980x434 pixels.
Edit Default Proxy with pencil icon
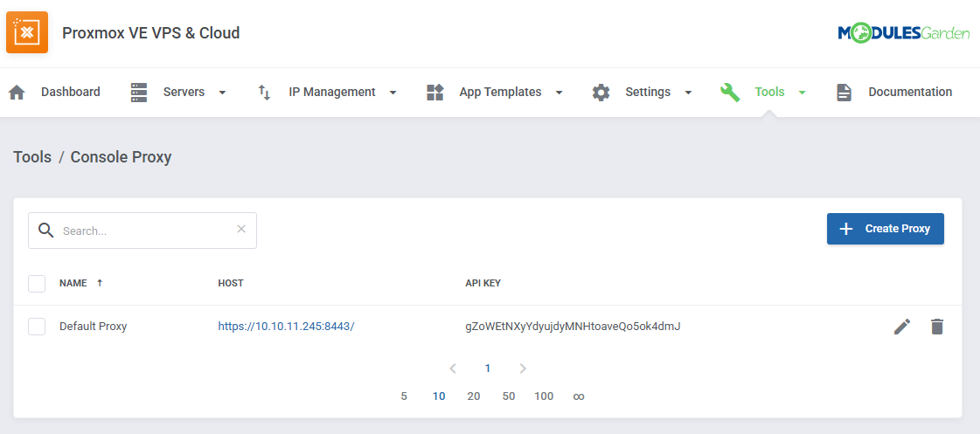(902, 327)
